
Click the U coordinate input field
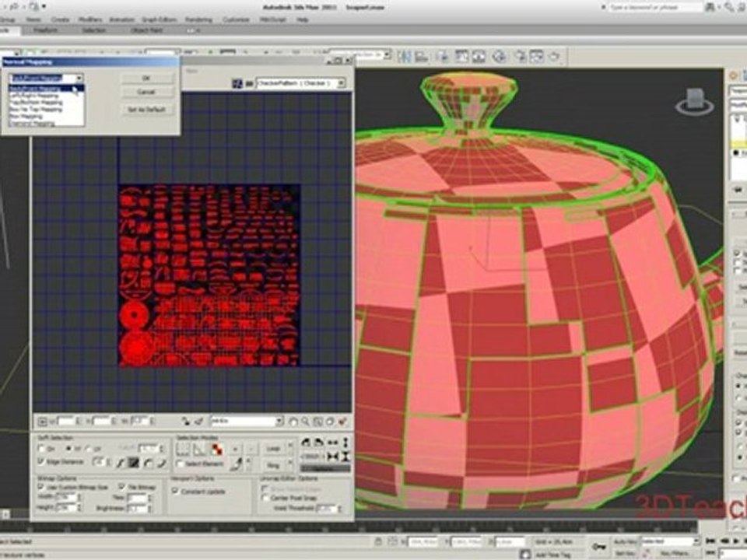click(x=65, y=422)
